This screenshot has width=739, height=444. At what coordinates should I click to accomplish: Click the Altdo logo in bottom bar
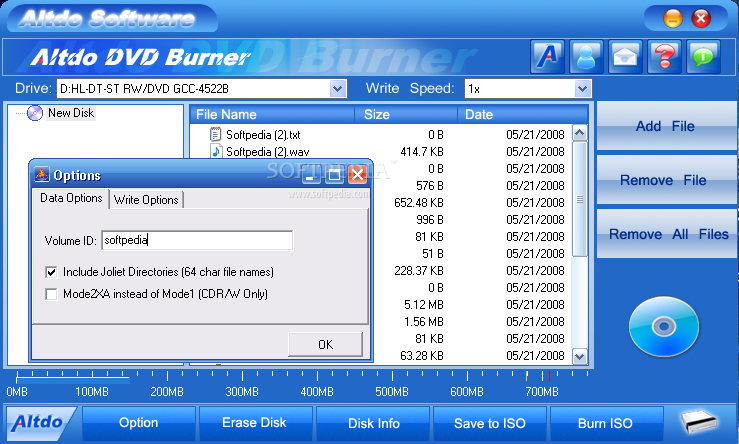[x=39, y=422]
